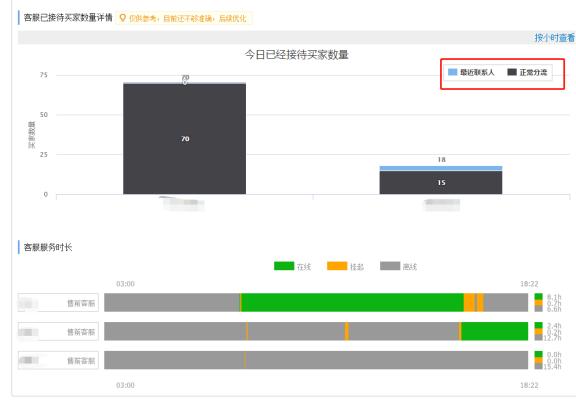Viewport: 576px width, 401px height.
Task: Toggle the 正常分流 legend entry
Action: tap(527, 72)
